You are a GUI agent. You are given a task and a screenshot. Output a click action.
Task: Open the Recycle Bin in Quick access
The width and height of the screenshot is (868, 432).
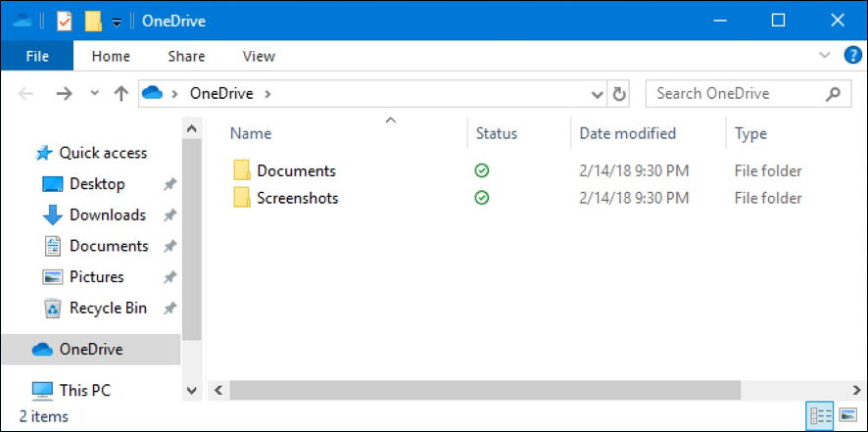pos(108,308)
